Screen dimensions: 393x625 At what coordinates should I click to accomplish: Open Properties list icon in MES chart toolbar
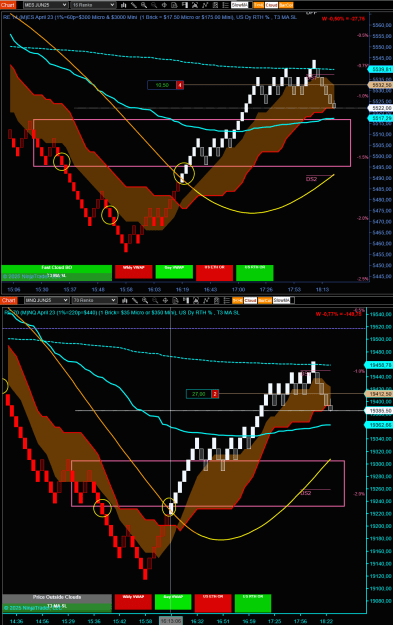[x=225, y=5]
